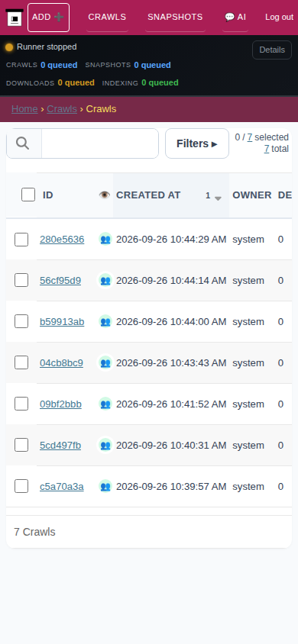Sort by OWNER column header

click(x=252, y=195)
